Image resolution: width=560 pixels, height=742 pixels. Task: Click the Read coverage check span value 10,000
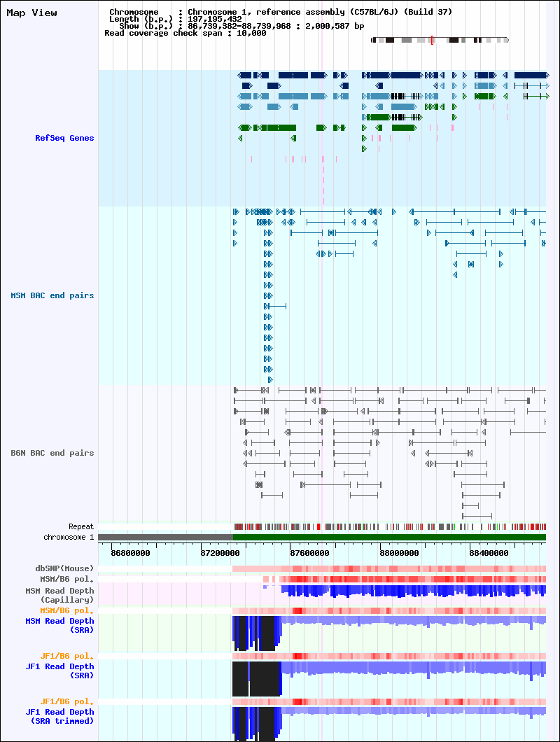pos(251,33)
